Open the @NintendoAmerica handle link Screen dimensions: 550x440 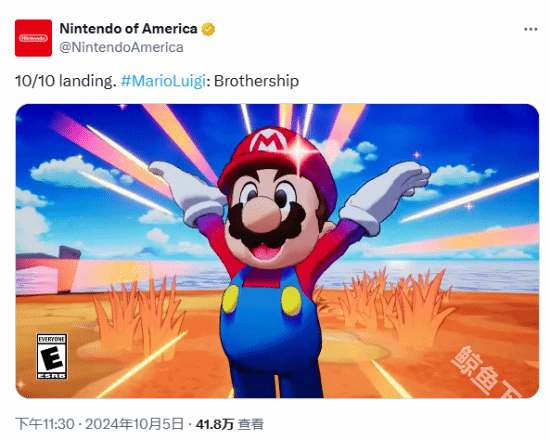(x=121, y=47)
